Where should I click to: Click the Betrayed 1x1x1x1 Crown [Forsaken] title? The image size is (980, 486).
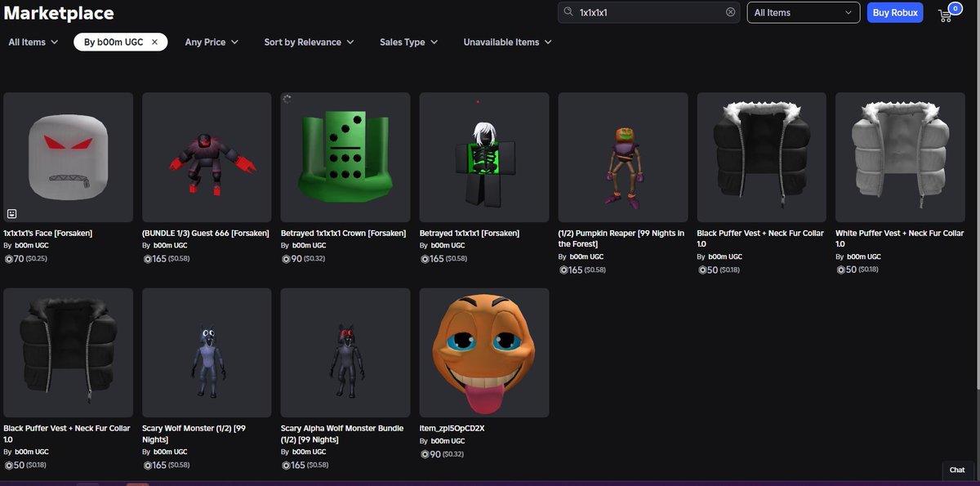[343, 233]
